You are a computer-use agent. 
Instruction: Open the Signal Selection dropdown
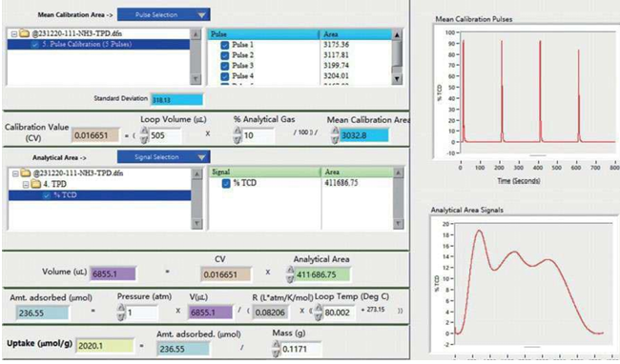[164, 157]
